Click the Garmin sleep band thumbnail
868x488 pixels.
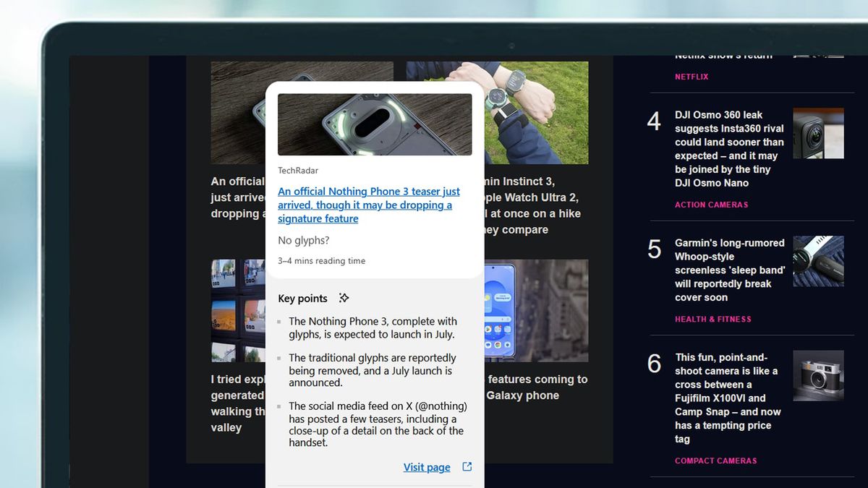click(x=818, y=261)
